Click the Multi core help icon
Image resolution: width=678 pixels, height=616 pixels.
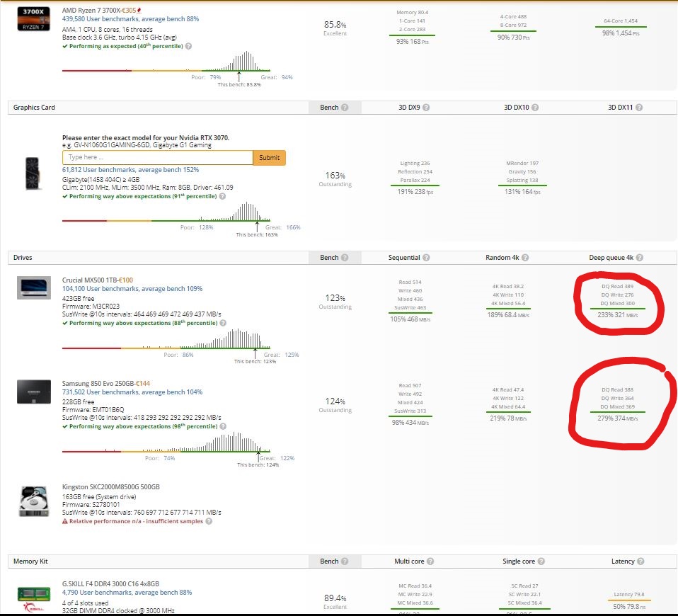430,561
